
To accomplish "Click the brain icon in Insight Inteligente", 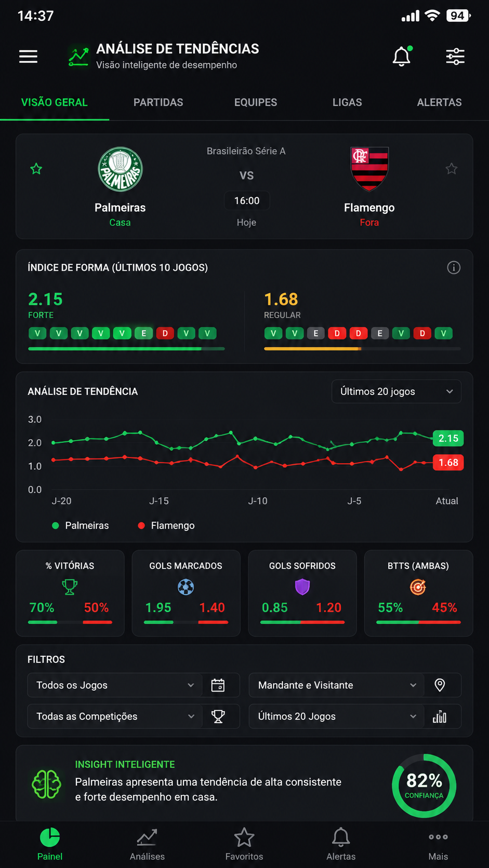I will click(x=47, y=784).
